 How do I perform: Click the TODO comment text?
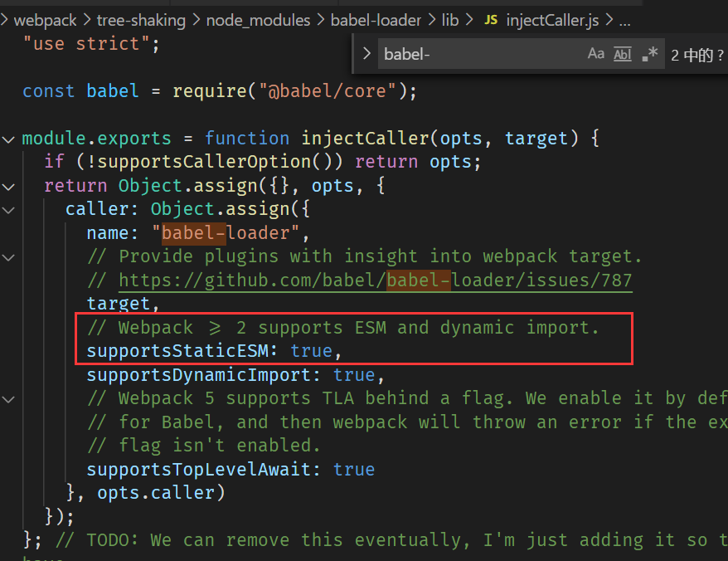pyautogui.click(x=391, y=540)
